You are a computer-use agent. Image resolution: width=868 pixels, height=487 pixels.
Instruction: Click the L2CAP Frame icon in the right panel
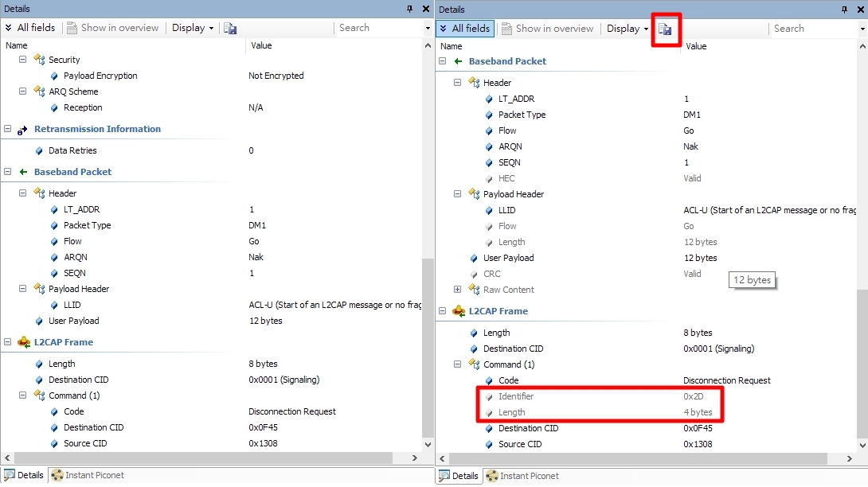tap(458, 311)
